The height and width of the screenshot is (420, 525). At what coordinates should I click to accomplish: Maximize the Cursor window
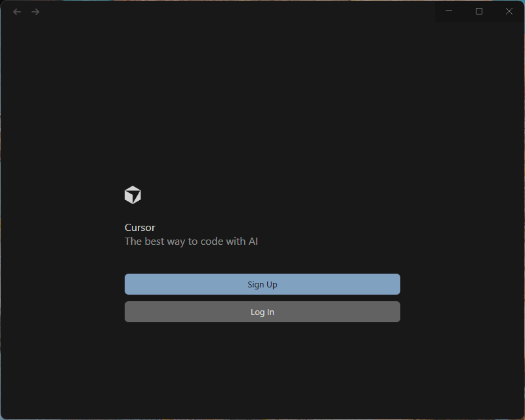pyautogui.click(x=479, y=11)
